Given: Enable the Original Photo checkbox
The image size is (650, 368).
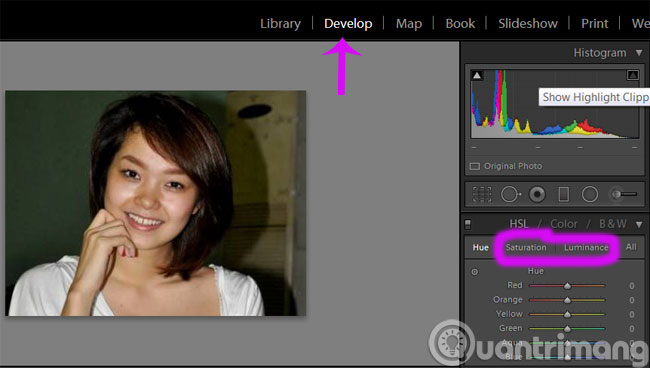Looking at the screenshot, I should (475, 166).
